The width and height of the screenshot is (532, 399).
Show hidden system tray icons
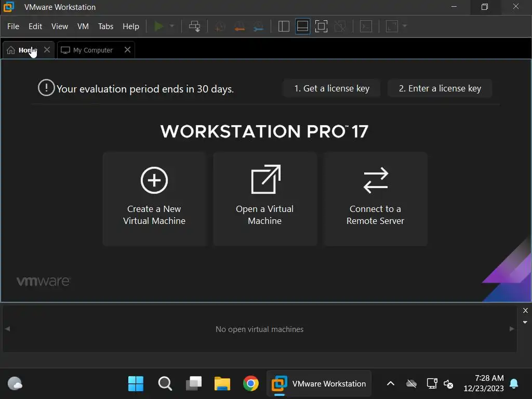tap(391, 384)
